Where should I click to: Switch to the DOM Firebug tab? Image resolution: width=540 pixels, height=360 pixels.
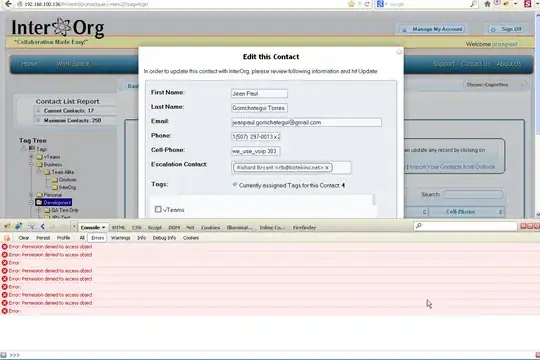(x=174, y=227)
